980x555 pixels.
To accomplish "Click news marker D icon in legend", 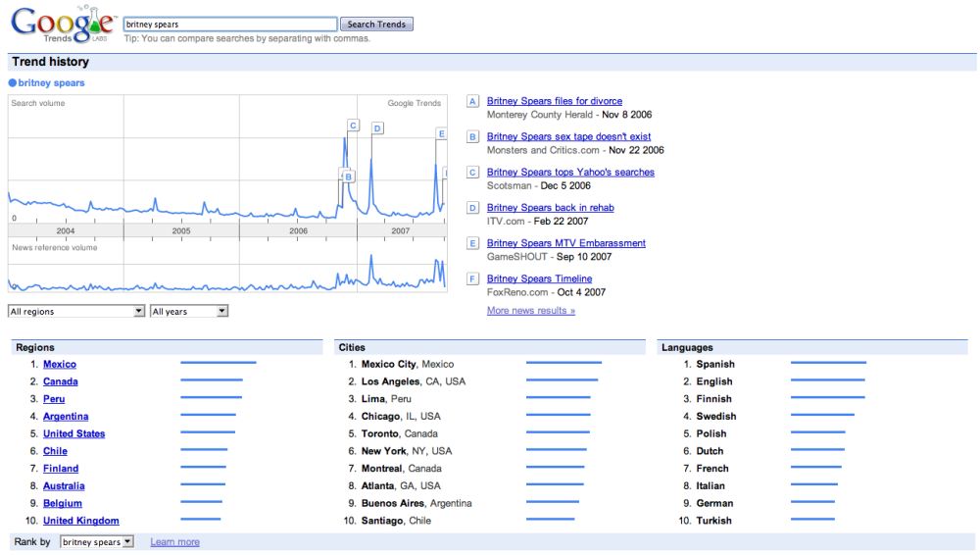I will [472, 208].
